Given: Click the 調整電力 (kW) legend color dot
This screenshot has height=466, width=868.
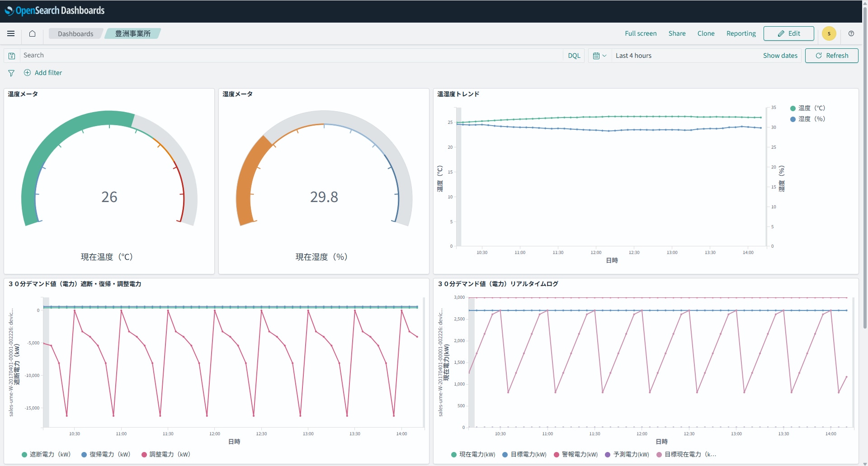Looking at the screenshot, I should click(144, 455).
